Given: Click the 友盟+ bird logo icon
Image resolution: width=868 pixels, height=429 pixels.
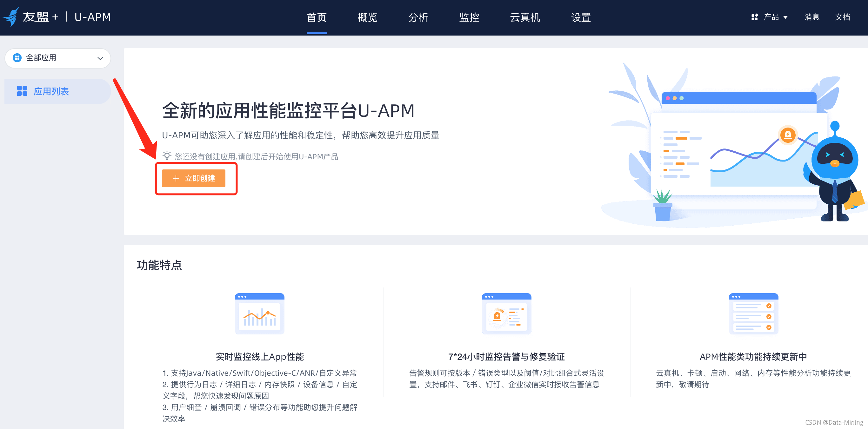Looking at the screenshot, I should click(12, 17).
